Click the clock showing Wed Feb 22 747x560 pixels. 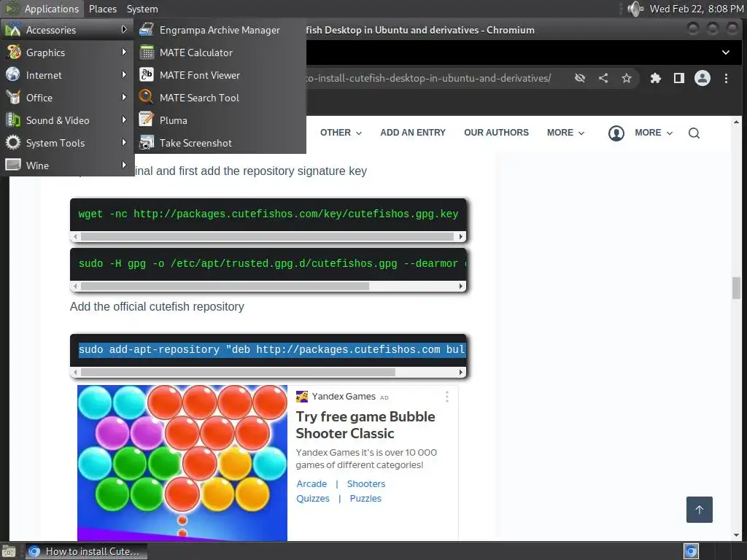click(696, 9)
